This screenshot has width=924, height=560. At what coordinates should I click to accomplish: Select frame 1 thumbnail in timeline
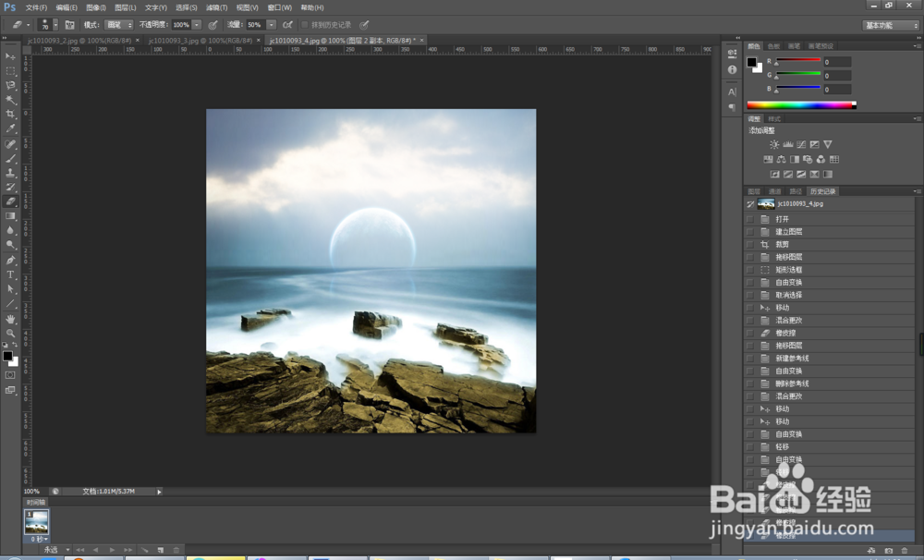[x=37, y=522]
